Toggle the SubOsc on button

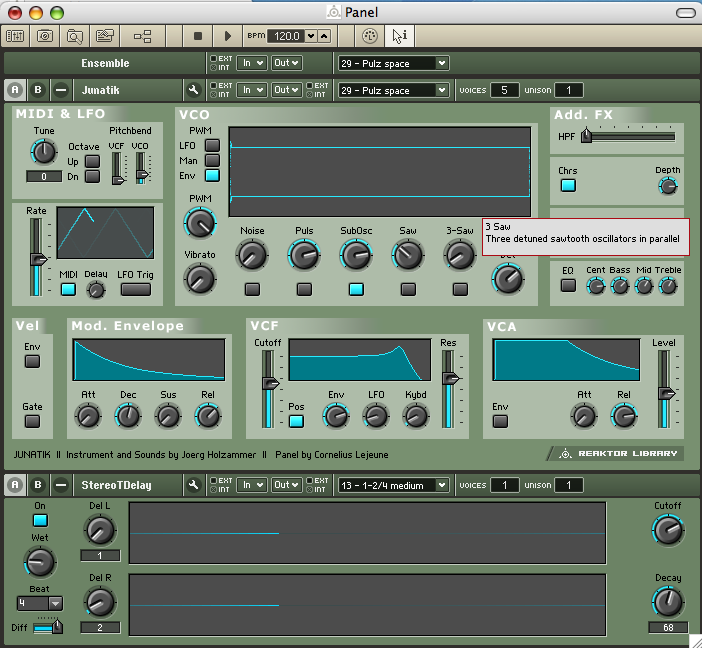tap(356, 289)
